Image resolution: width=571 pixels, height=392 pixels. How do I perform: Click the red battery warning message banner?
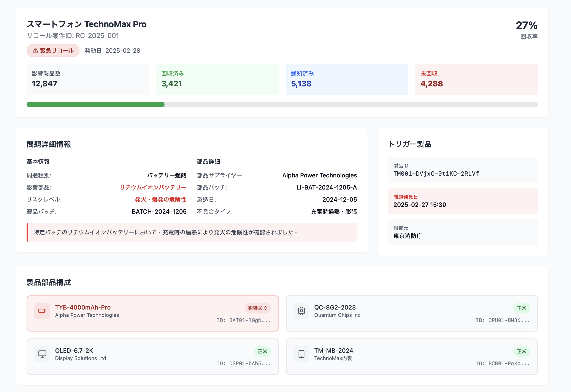click(x=192, y=232)
